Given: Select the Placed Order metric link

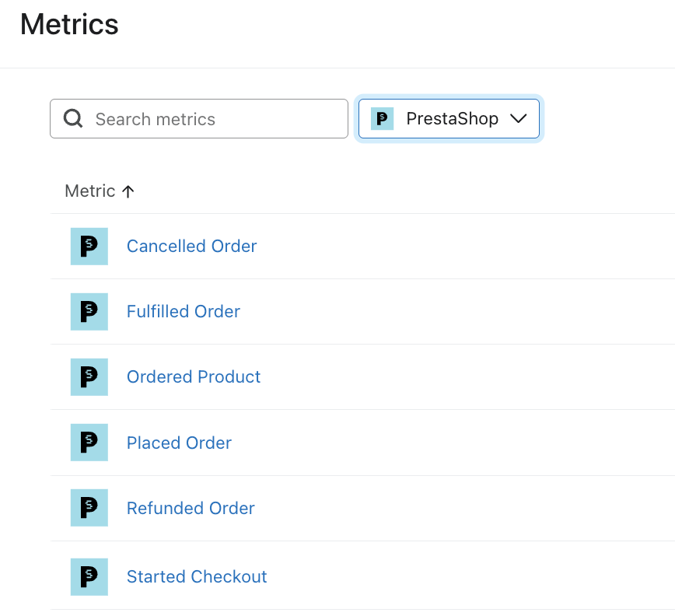Looking at the screenshot, I should (179, 443).
